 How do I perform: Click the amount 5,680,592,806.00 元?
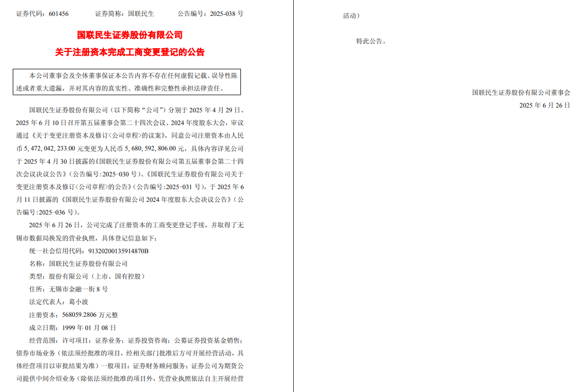154,149
